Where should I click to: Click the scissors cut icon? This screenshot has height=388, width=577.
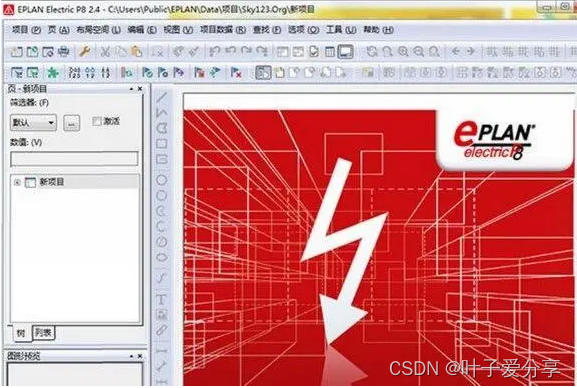click(x=105, y=52)
